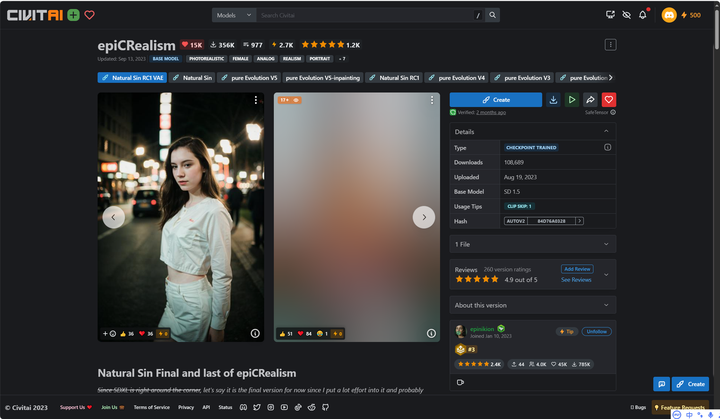This screenshot has width=720, height=419.
Task: Show the +7 additional tags
Action: (342, 59)
